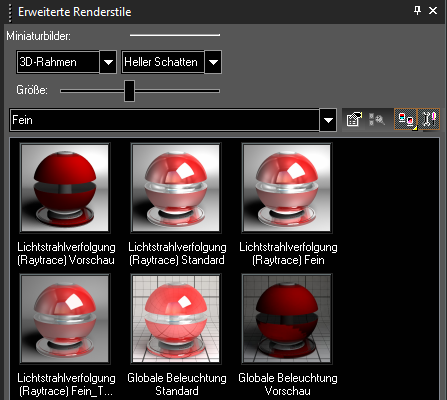Click the greyed-out search magnifier icon

[377, 119]
